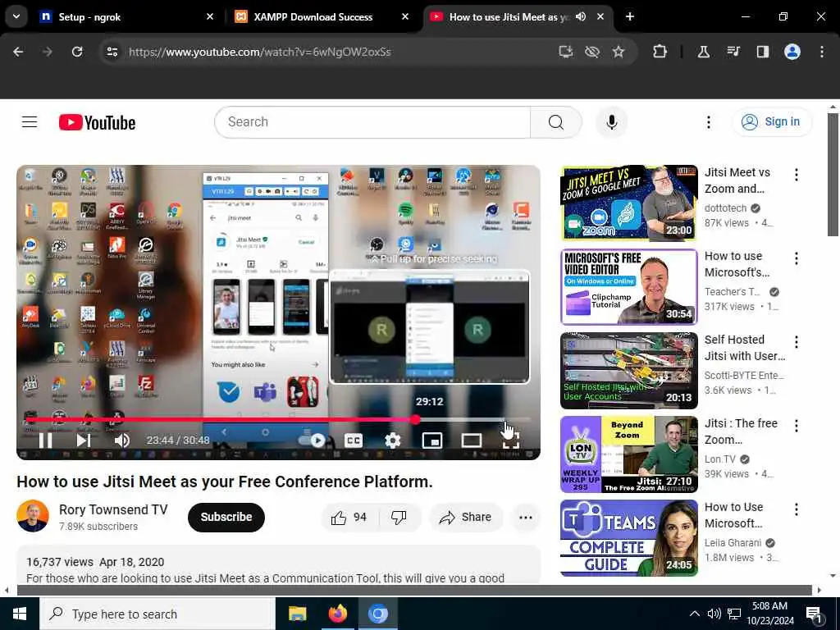The image size is (840, 630).
Task: Open options for How to Use Microsoft video
Action: coord(797,509)
